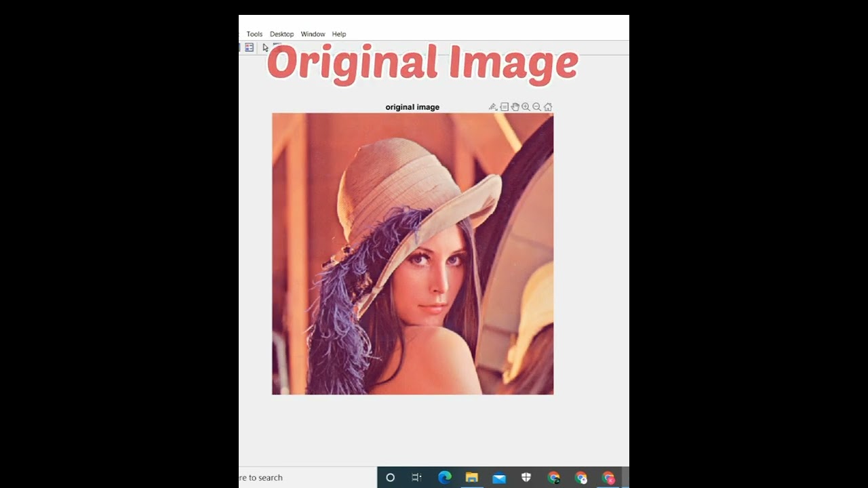The height and width of the screenshot is (488, 868).
Task: Open File Explorer from taskbar
Action: click(472, 477)
